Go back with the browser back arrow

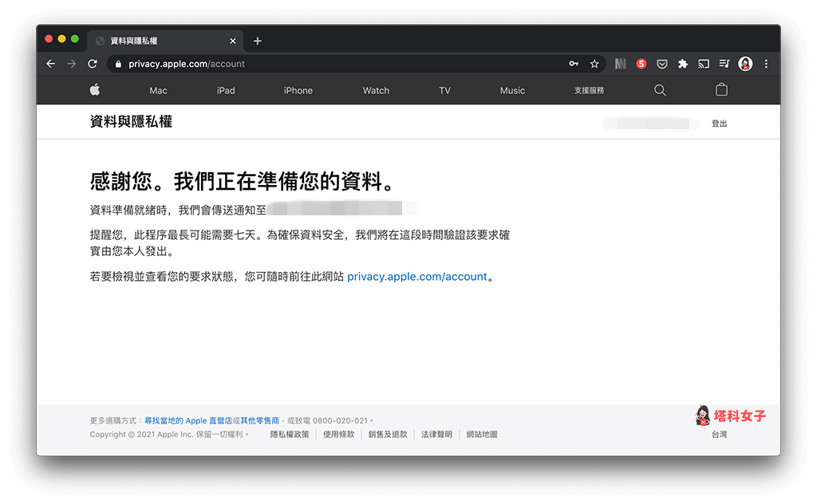click(50, 64)
